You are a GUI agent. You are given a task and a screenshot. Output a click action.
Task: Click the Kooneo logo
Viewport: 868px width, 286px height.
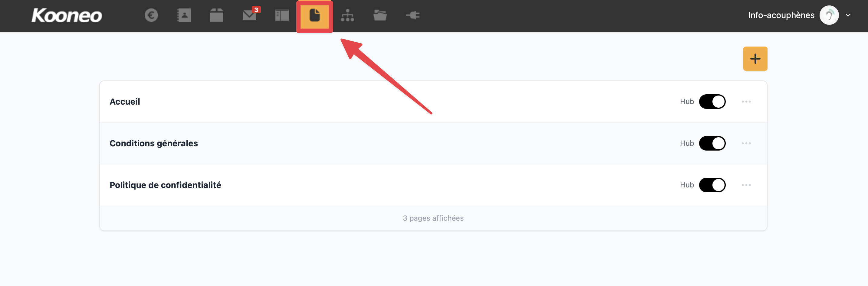pyautogui.click(x=67, y=15)
